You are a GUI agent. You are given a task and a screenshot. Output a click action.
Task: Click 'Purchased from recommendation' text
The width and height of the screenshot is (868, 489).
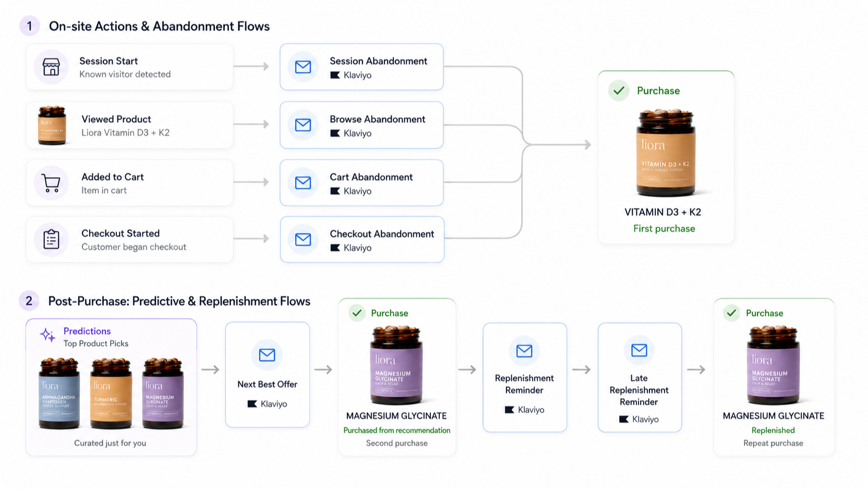(x=397, y=430)
